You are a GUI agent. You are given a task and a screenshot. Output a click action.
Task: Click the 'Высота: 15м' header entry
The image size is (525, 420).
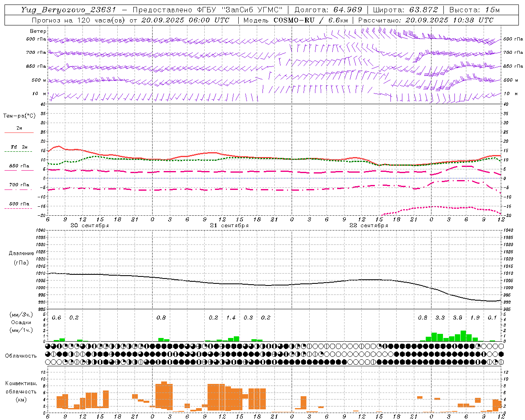[475, 10]
